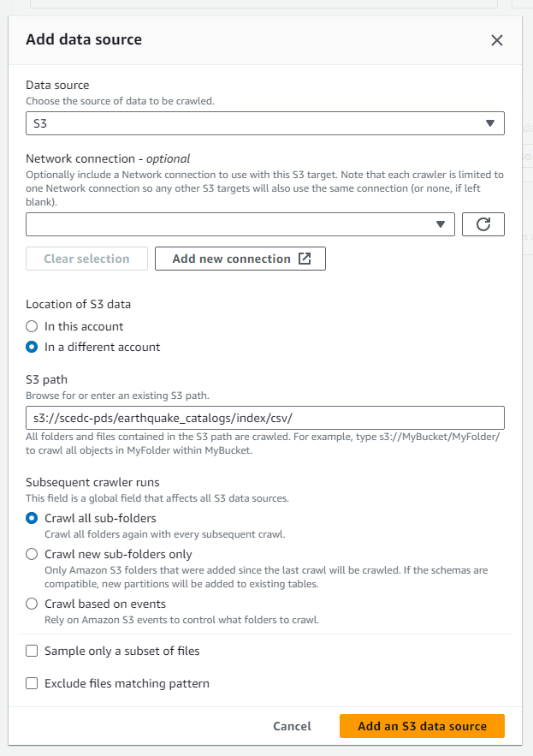Click the Sample only a subset label
Screen dimensions: 533x756
[x=121, y=651]
